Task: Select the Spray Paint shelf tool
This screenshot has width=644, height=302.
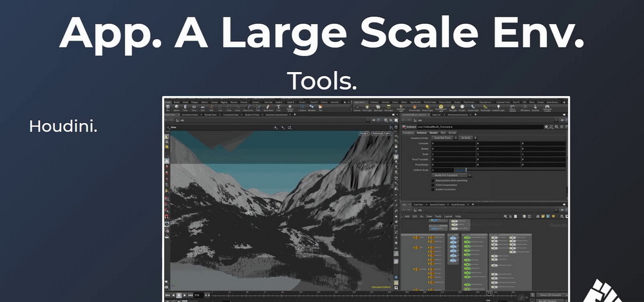Action: [268, 108]
